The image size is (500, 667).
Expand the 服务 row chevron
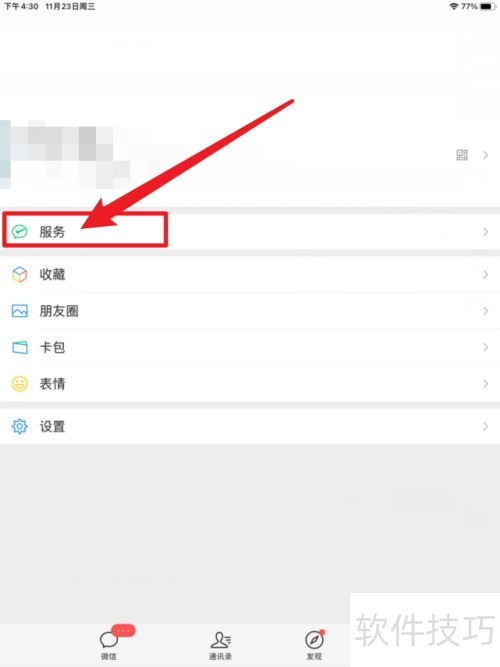pyautogui.click(x=486, y=232)
